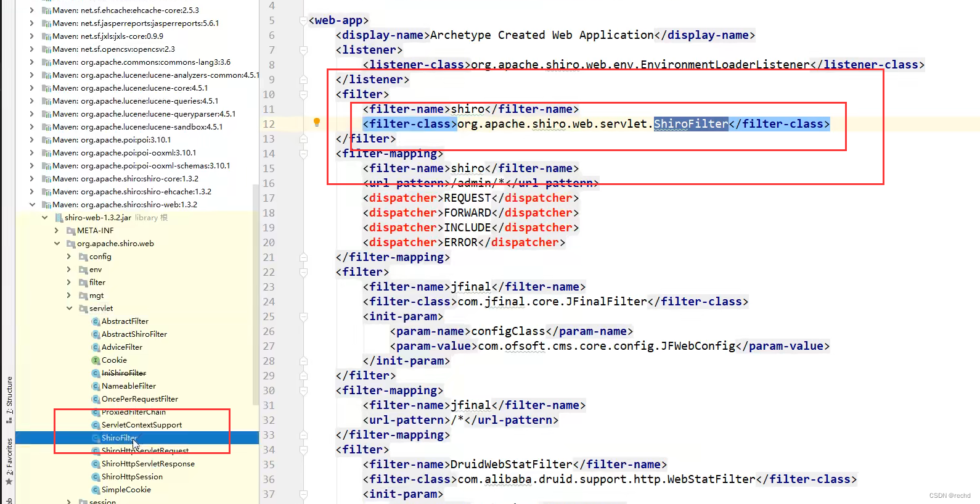Click DruidWebStatFilter filter-name on line 35
The height and width of the screenshot is (504, 980).
[x=512, y=465]
